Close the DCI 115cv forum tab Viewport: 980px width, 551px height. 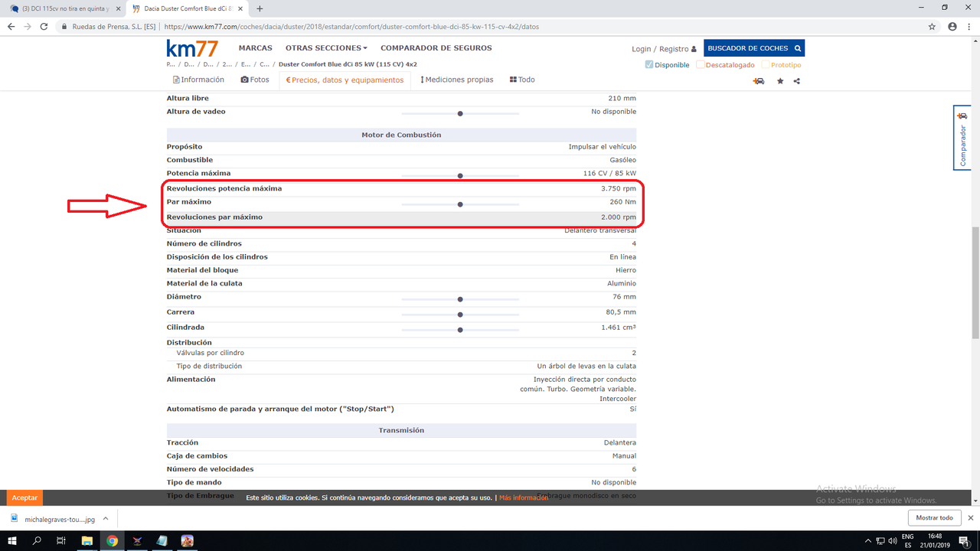(x=118, y=8)
